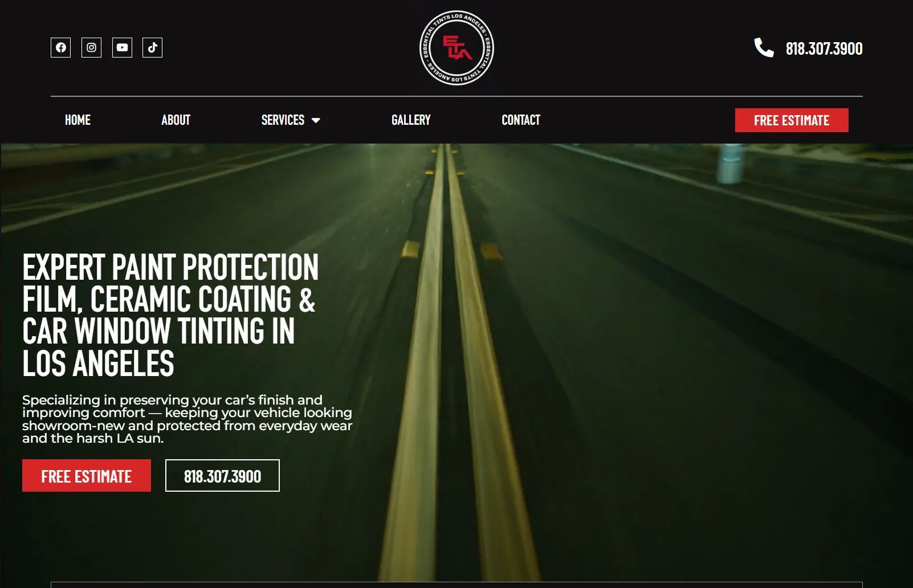Open the About page link

pyautogui.click(x=176, y=120)
